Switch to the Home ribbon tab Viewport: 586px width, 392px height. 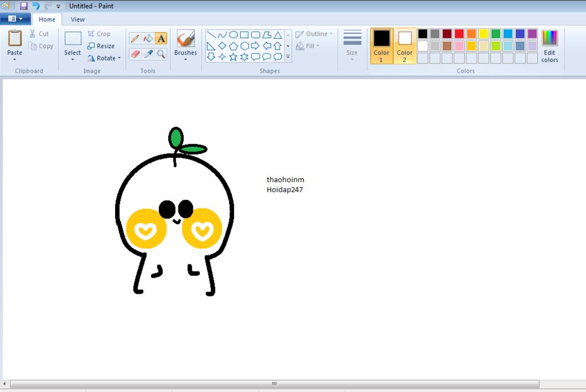(x=47, y=19)
